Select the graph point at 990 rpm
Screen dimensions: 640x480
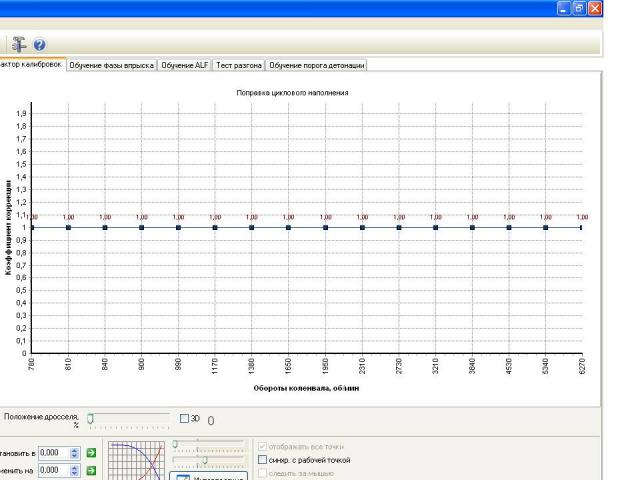point(178,228)
